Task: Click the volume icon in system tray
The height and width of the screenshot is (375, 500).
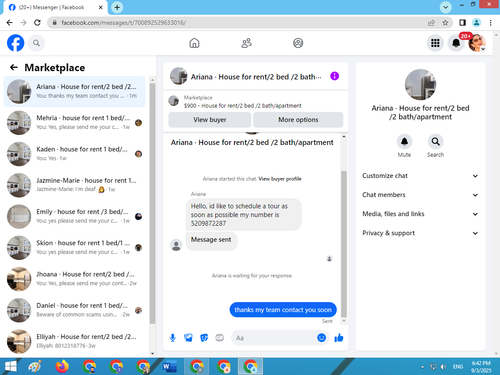Action: pos(443,367)
